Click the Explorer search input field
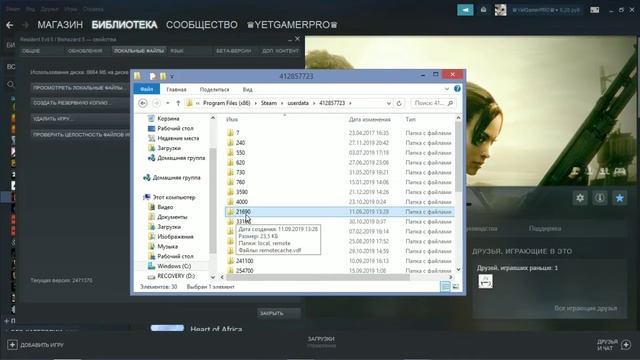The width and height of the screenshot is (640, 360). point(433,103)
